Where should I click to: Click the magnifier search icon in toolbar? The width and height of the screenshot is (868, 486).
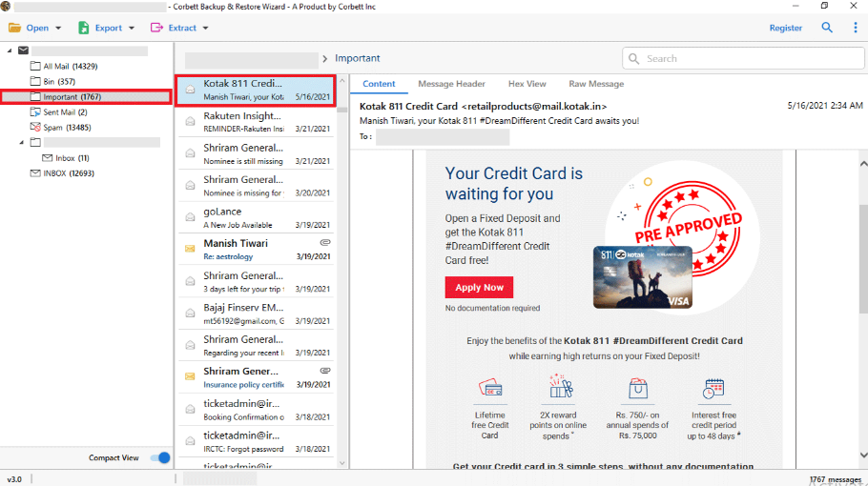[827, 28]
